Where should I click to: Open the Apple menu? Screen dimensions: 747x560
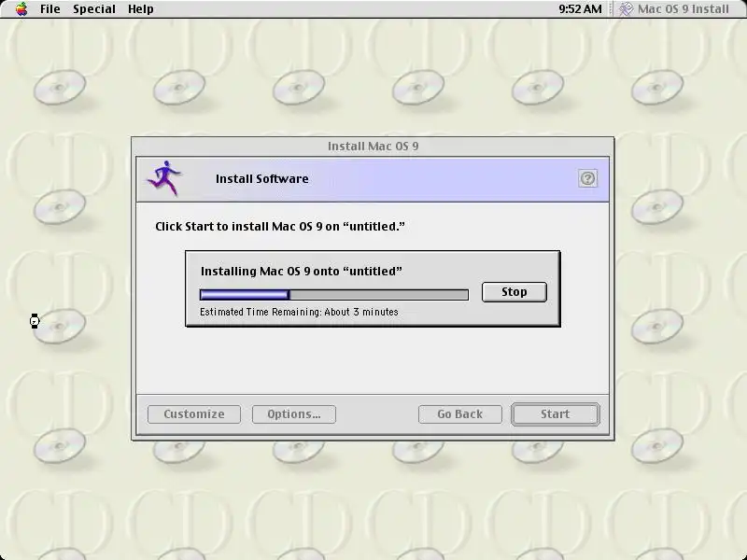coord(21,9)
